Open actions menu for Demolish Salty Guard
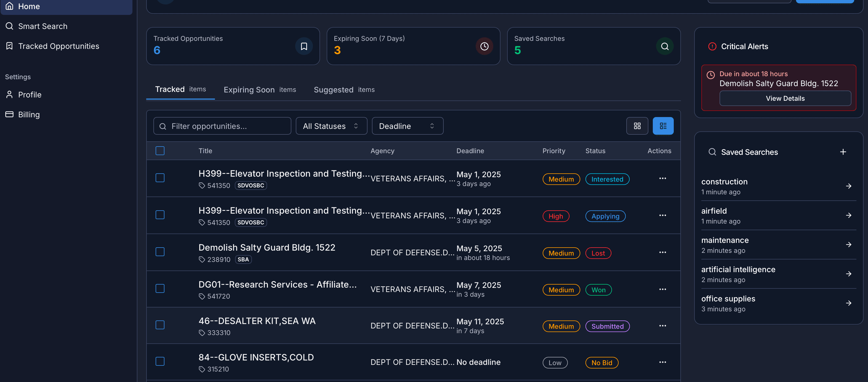Image resolution: width=868 pixels, height=382 pixels. tap(662, 253)
